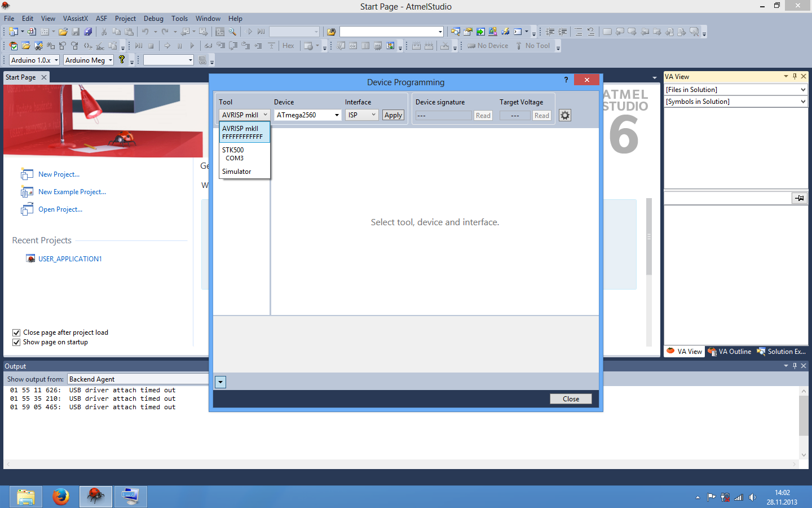Open the Symbols in Solution dropdown
812x508 pixels.
click(x=736, y=102)
